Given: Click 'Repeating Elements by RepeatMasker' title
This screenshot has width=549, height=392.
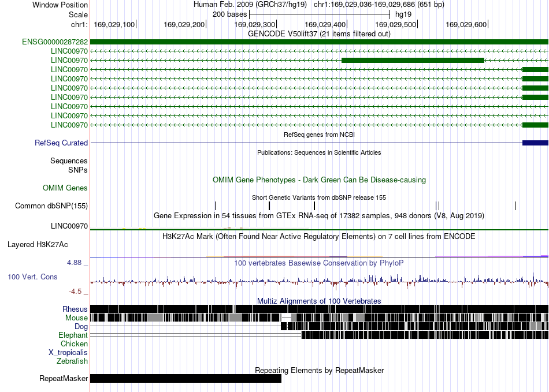Looking at the screenshot, I should coord(319,370).
